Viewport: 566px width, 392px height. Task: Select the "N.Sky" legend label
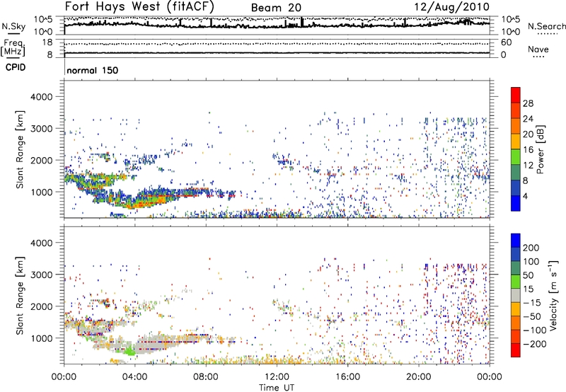13,26
